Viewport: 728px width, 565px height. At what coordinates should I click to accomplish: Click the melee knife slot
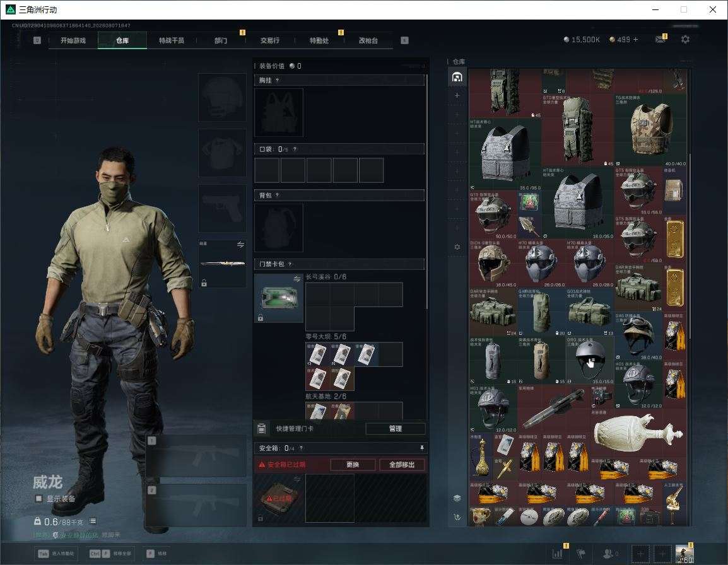click(x=223, y=264)
